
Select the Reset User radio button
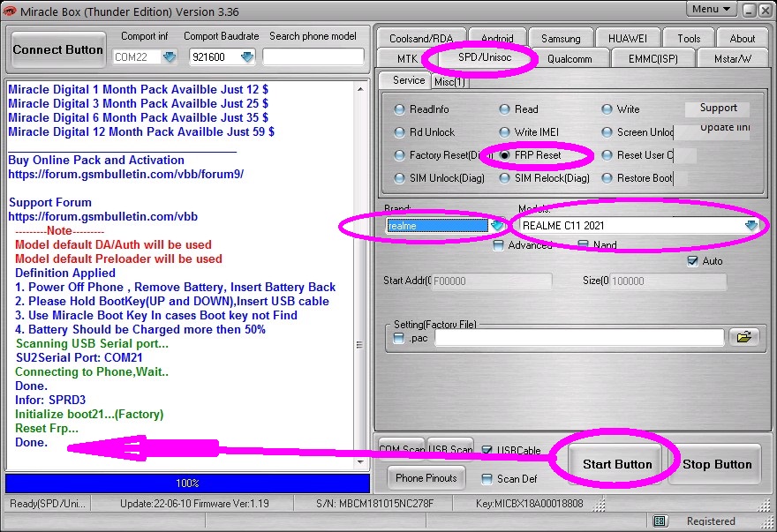pos(607,155)
